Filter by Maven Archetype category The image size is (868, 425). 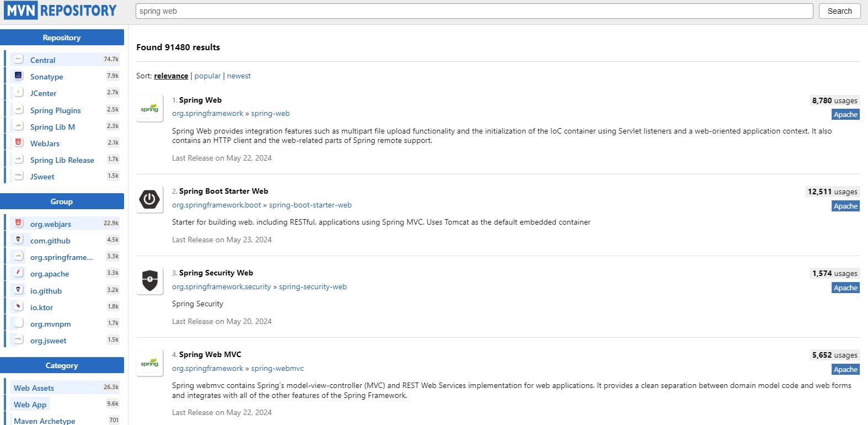tap(44, 421)
